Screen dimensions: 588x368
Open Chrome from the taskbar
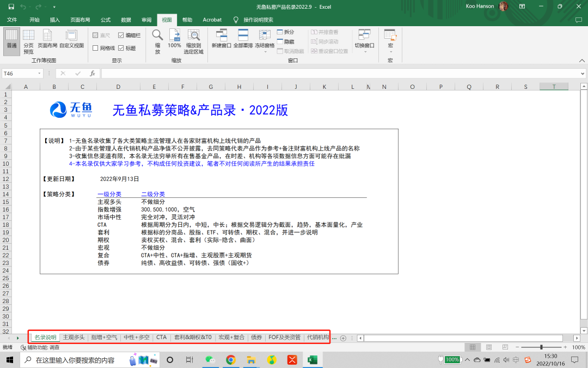coord(231,360)
